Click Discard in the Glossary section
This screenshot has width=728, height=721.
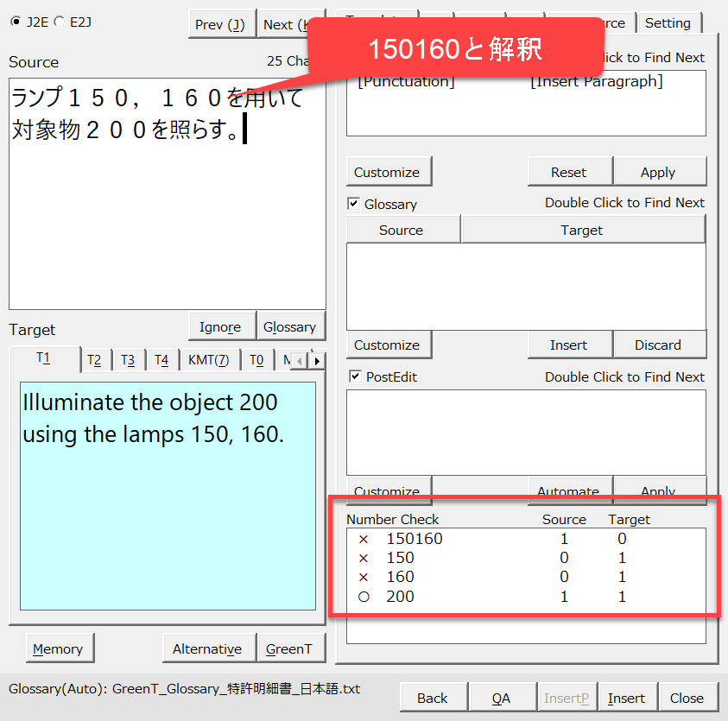pos(658,345)
